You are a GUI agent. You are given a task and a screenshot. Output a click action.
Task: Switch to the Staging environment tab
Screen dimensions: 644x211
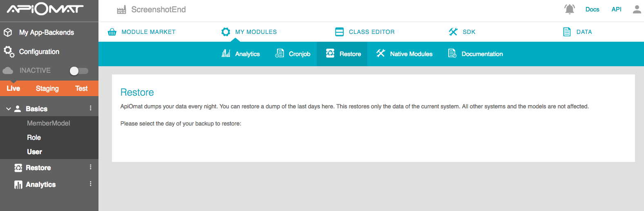pos(47,88)
